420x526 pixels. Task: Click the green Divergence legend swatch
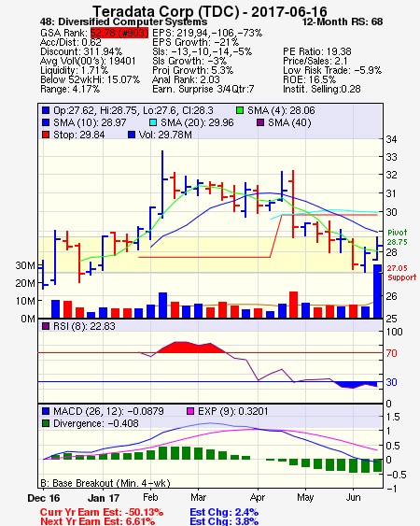coord(46,423)
